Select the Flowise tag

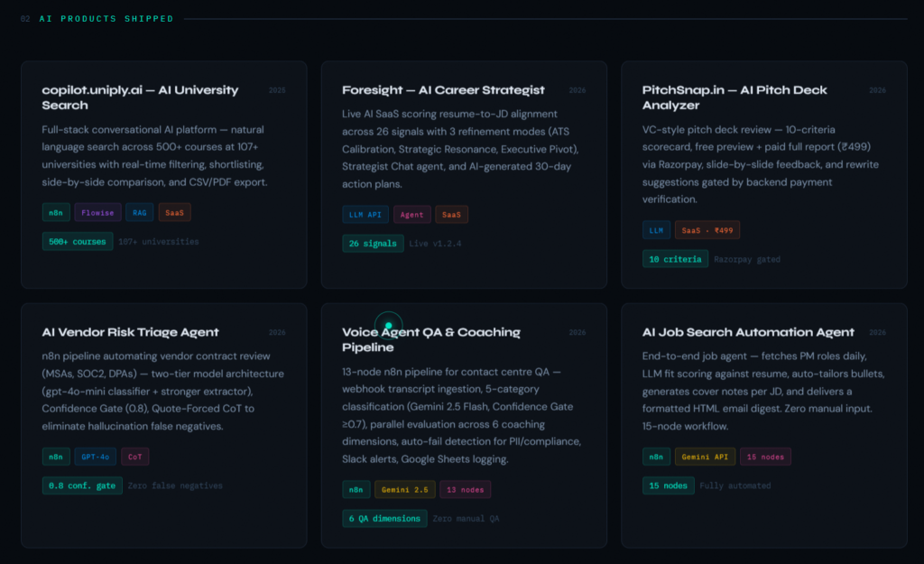click(x=97, y=212)
